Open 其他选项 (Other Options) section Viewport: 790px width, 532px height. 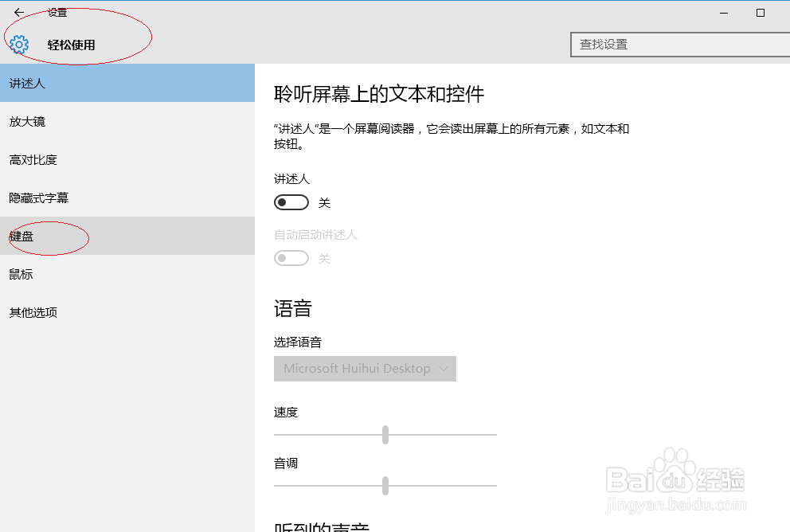(33, 312)
